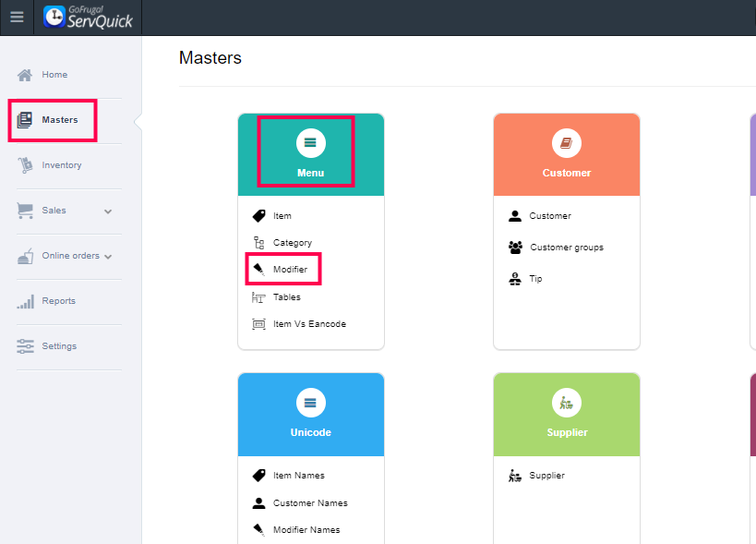Click the Reports bar chart icon
This screenshot has height=544, width=756.
click(25, 301)
